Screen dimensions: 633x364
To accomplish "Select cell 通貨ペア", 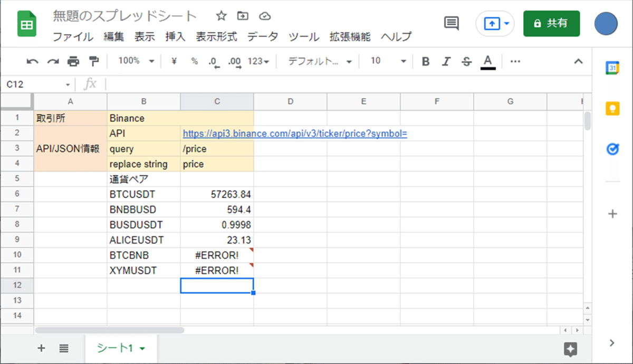I will 143,179.
